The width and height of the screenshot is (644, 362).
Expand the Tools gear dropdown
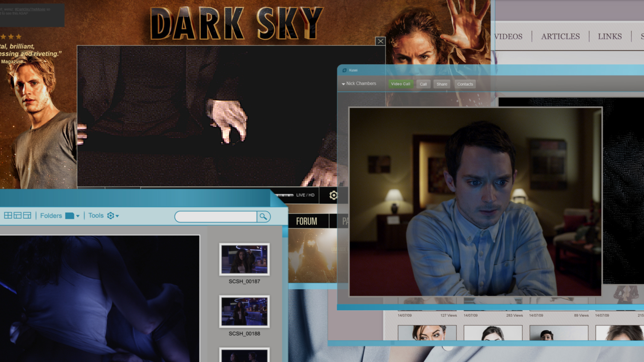[117, 216]
